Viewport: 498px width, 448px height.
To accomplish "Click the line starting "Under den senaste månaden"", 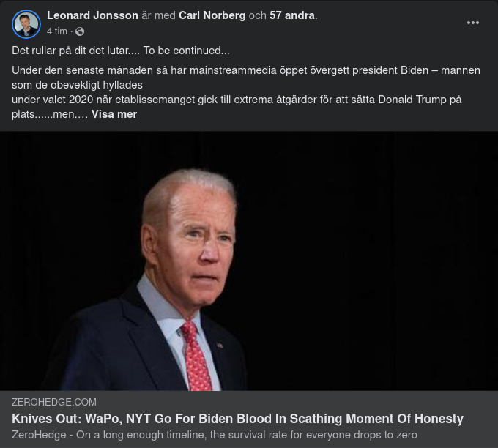I will coord(246,70).
